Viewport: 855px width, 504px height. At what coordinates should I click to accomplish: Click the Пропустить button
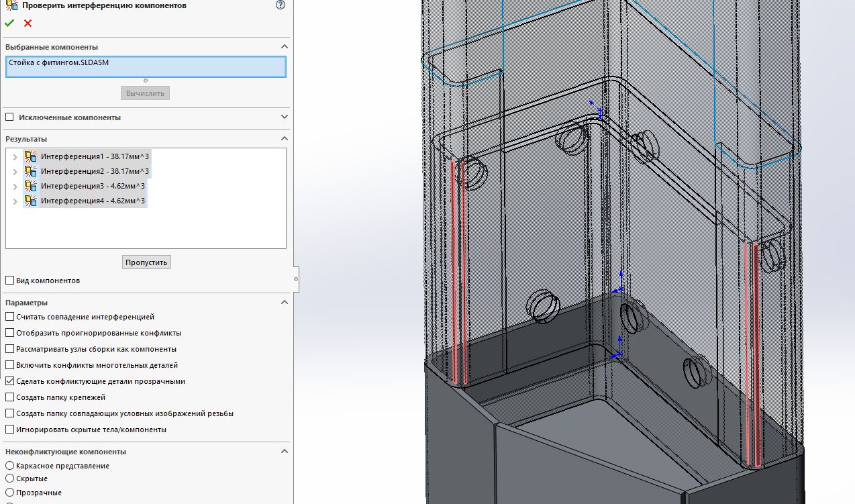[146, 262]
